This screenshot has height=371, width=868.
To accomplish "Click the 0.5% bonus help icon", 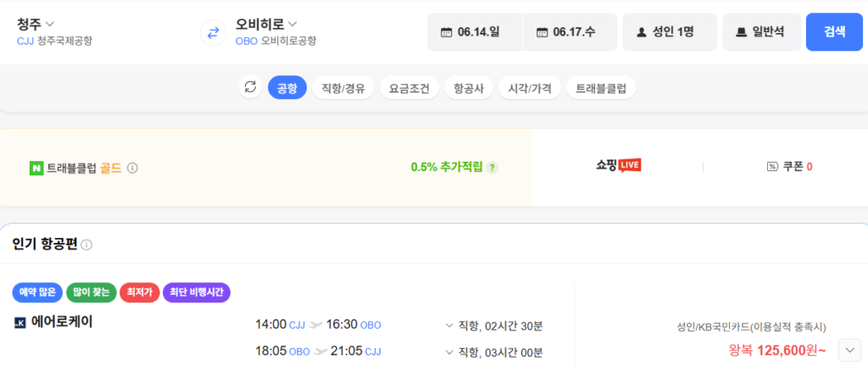I will (492, 167).
